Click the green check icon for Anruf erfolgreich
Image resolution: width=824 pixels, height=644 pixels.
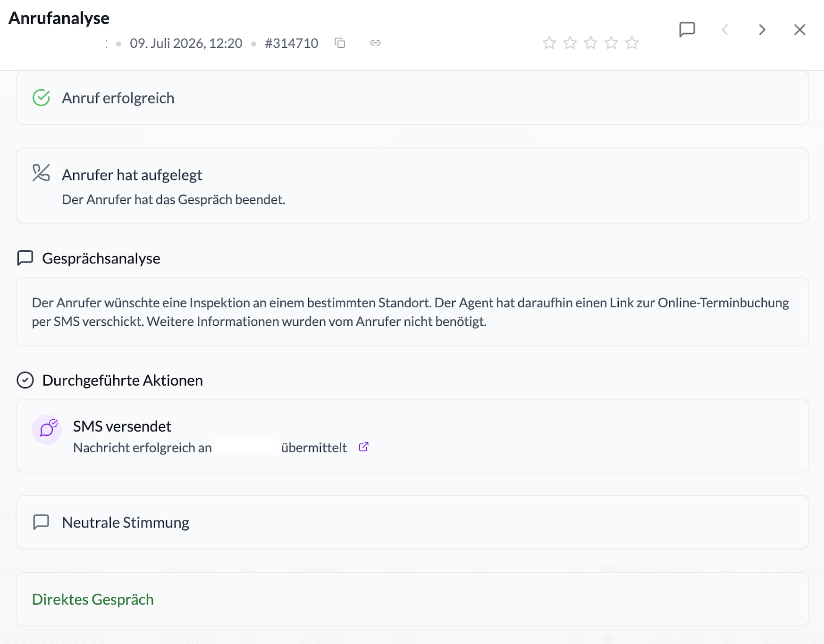[x=42, y=98]
